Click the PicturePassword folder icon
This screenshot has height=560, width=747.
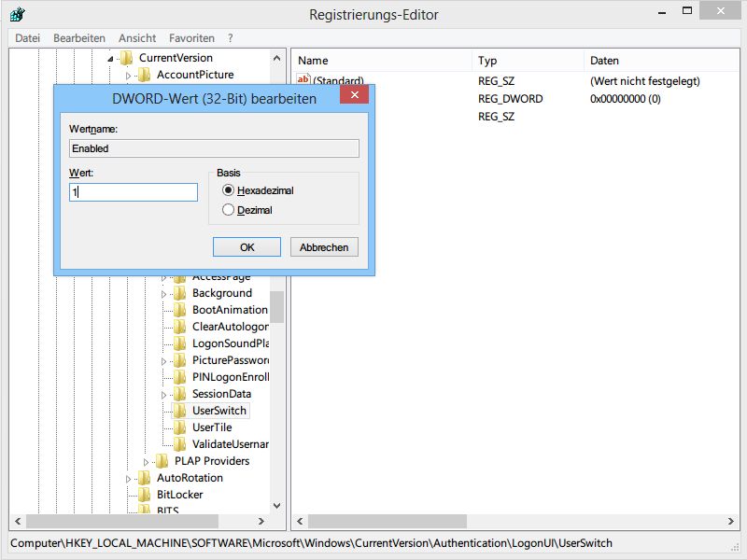click(x=180, y=360)
